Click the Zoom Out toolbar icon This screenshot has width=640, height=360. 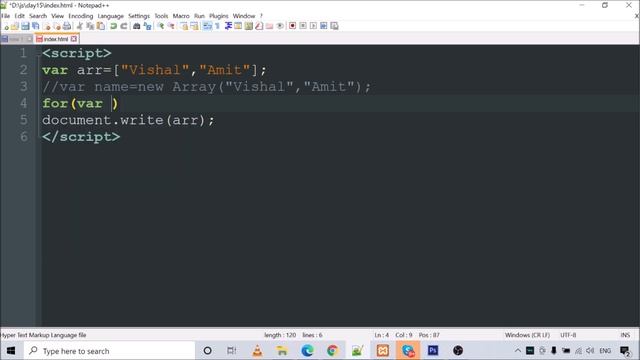point(171,26)
